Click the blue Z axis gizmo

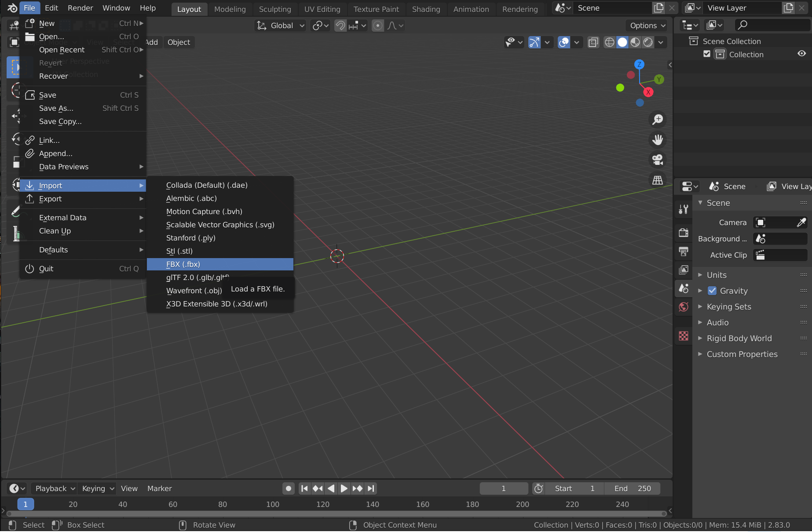click(639, 64)
